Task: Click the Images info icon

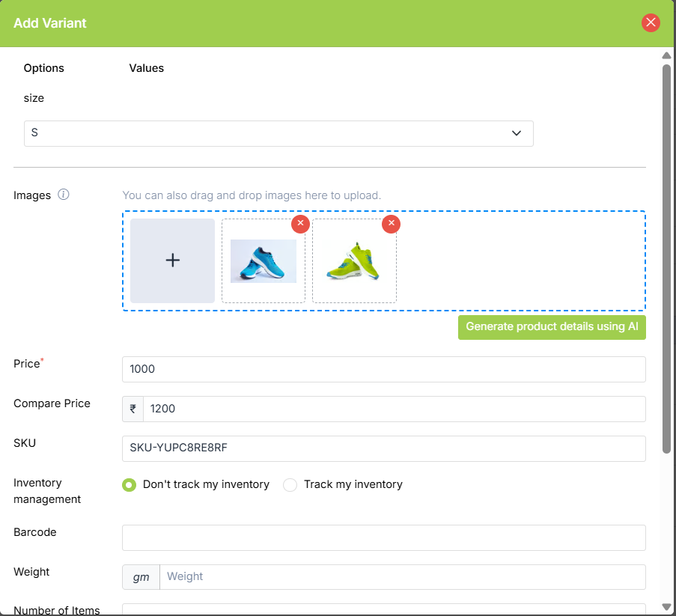Action: [64, 195]
